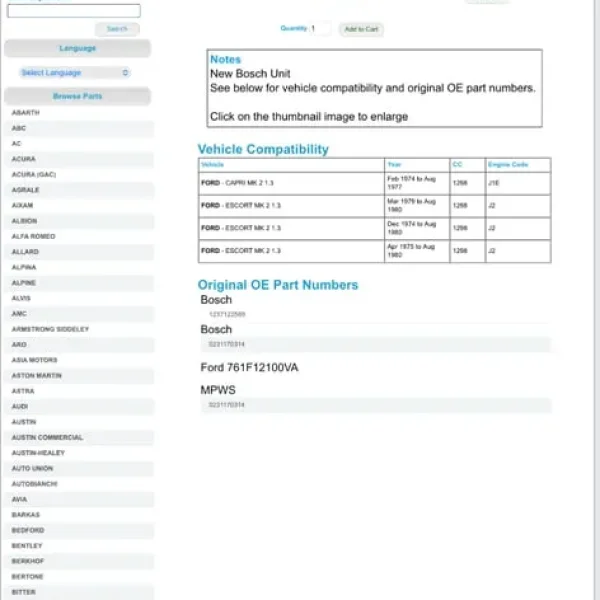
Task: Click the MPWS manufacturer label
Action: [x=218, y=390]
